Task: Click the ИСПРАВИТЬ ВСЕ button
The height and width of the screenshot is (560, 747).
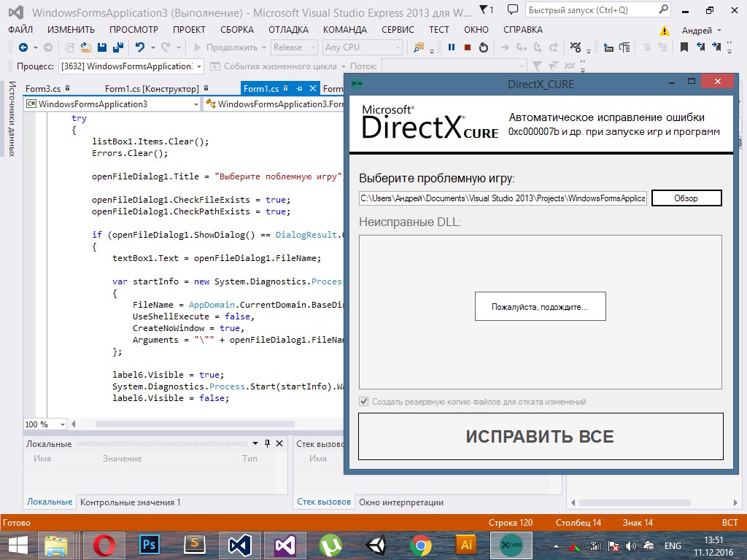Action: tap(541, 436)
